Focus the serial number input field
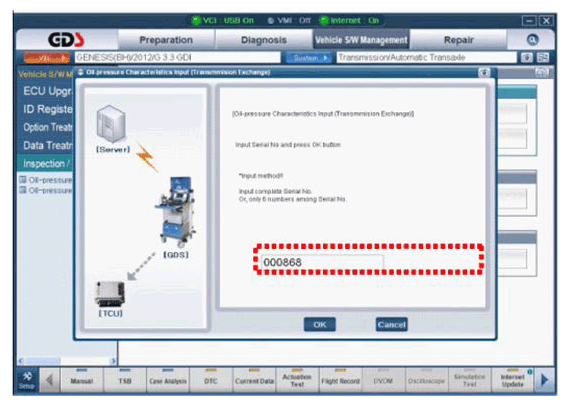 [322, 262]
